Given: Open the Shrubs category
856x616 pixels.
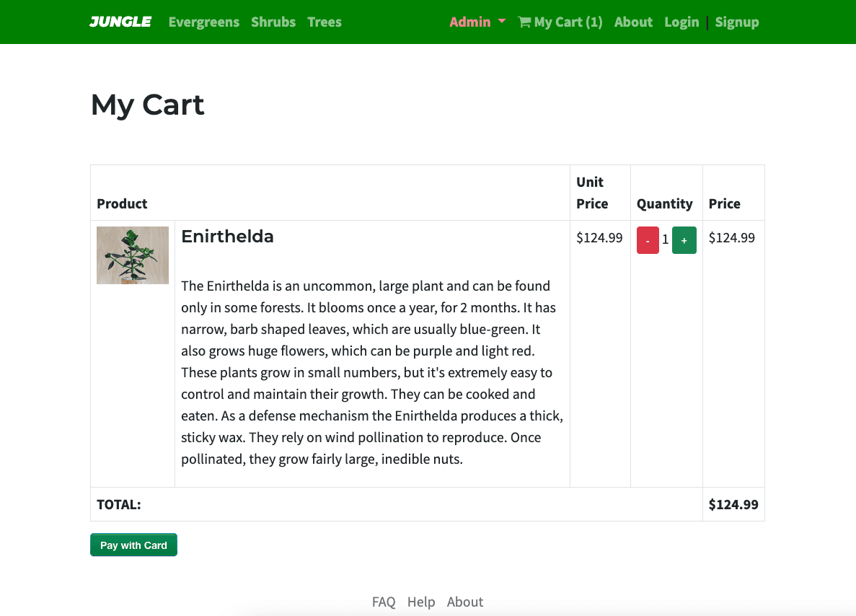Looking at the screenshot, I should pyautogui.click(x=273, y=22).
